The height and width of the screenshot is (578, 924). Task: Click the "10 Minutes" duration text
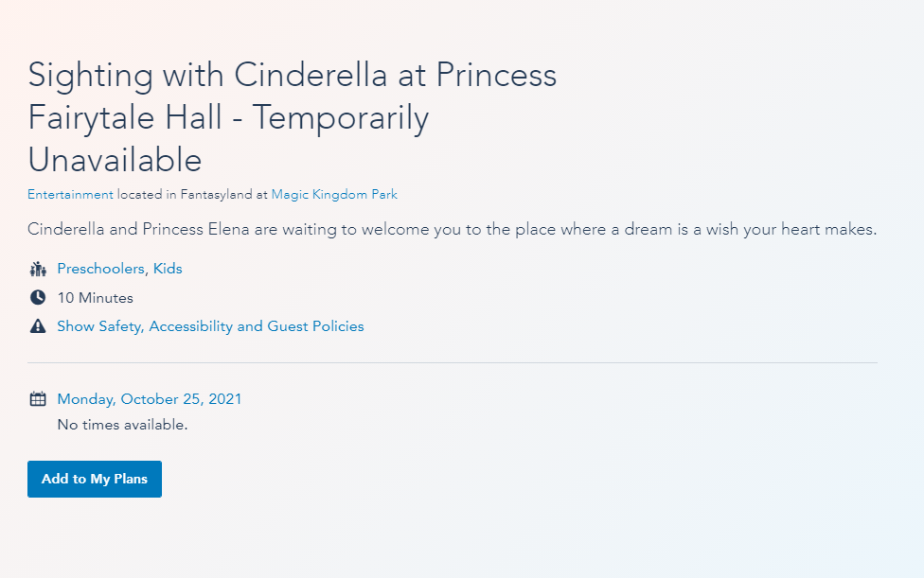(95, 298)
